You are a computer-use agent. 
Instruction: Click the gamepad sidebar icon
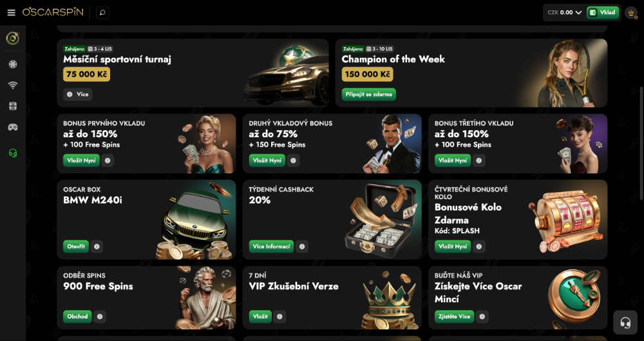13,127
